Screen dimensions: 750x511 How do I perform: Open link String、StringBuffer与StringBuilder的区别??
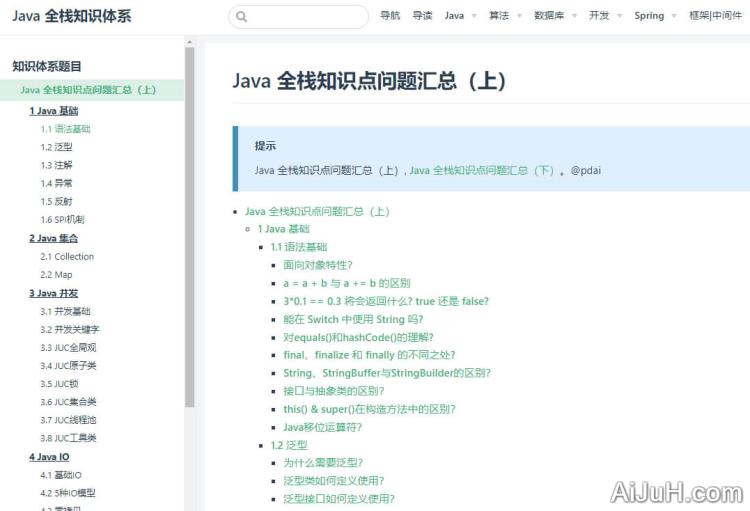click(387, 373)
